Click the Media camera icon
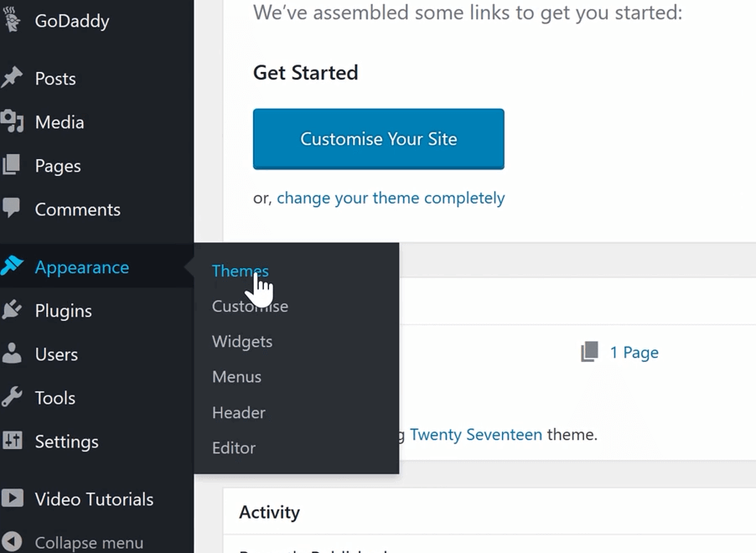This screenshot has height=553, width=756. pyautogui.click(x=12, y=121)
